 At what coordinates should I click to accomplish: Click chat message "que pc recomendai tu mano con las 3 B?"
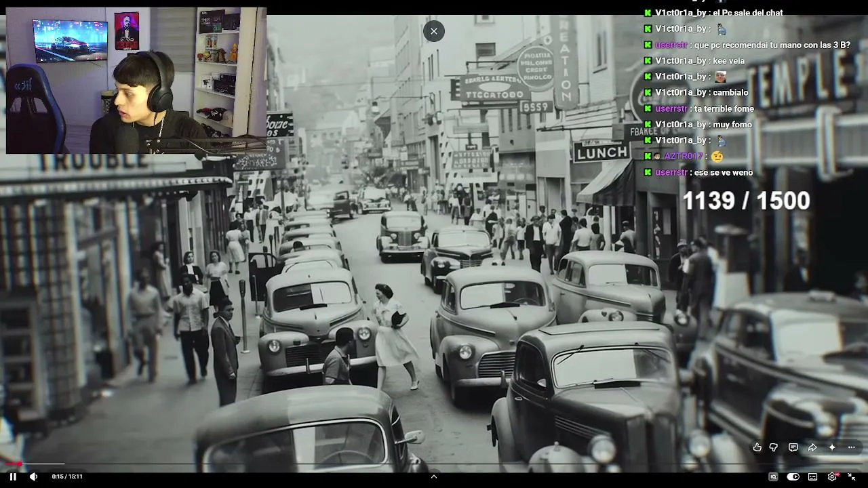tap(772, 45)
